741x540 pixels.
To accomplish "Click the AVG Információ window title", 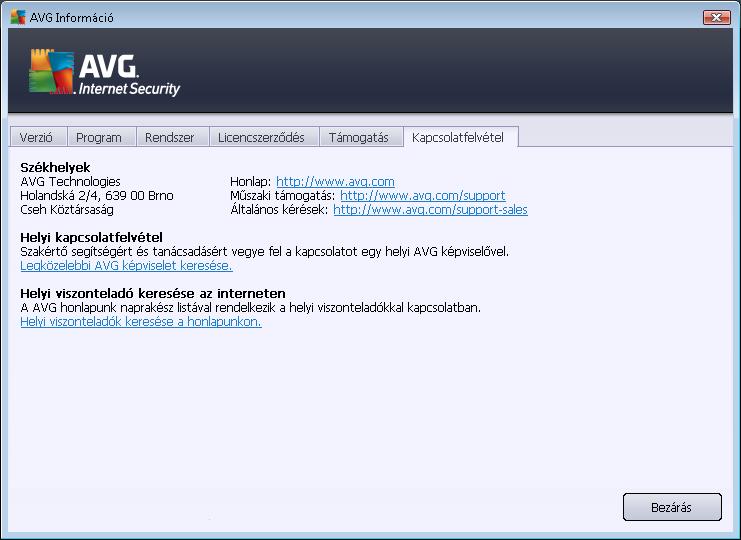I will [x=71, y=18].
